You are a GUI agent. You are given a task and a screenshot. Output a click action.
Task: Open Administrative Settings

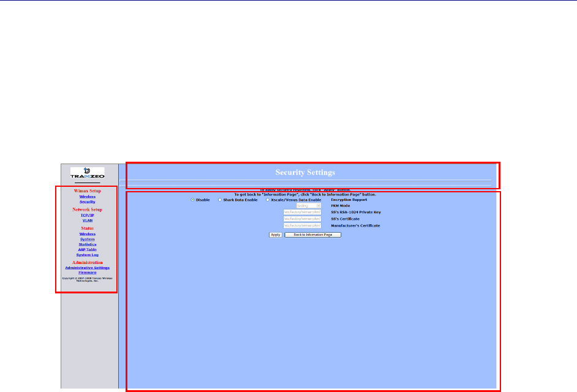pyautogui.click(x=87, y=268)
